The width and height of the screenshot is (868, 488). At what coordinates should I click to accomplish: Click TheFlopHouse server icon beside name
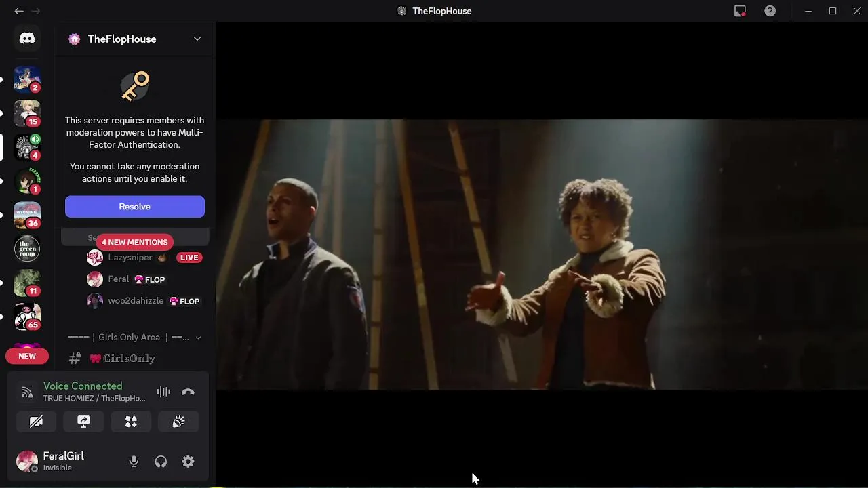(75, 39)
